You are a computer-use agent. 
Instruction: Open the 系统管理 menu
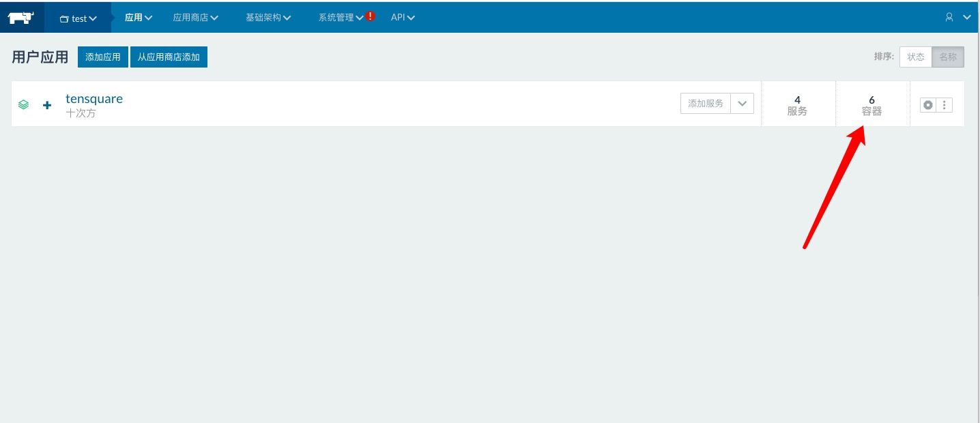point(341,18)
